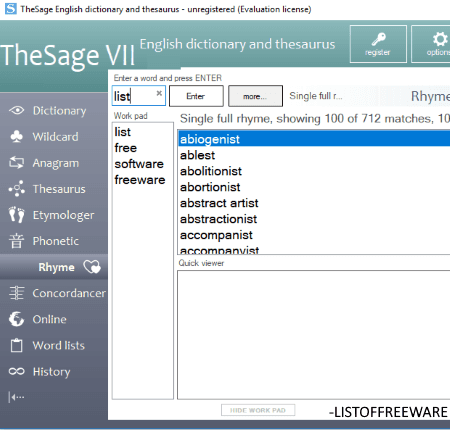
Task: Open the Phonetic section
Action: [56, 241]
